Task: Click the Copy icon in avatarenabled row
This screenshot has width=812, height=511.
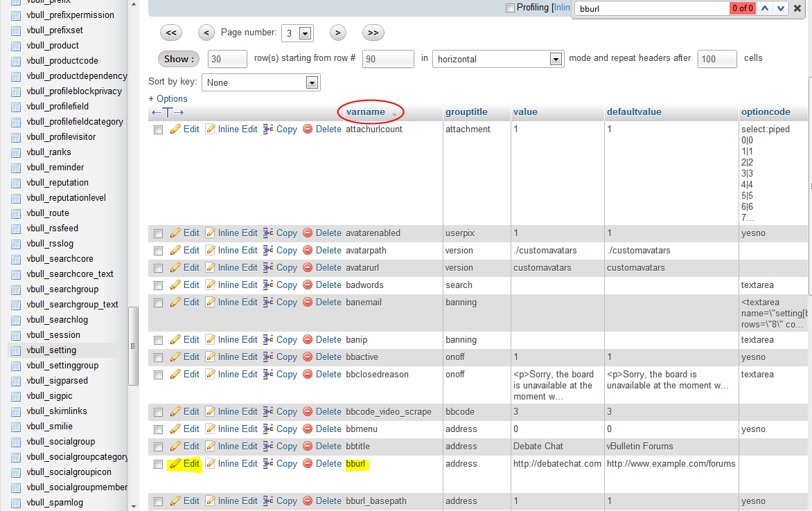Action: (x=268, y=233)
